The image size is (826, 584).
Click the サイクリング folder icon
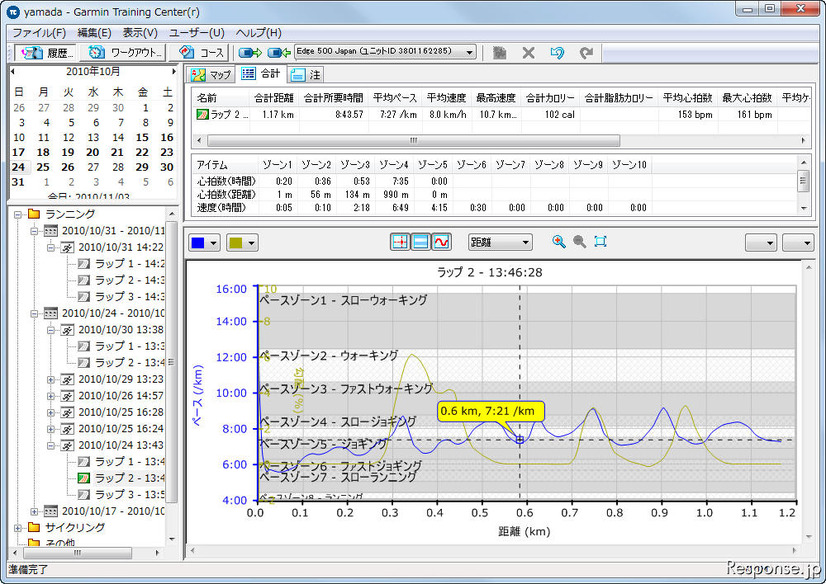click(34, 527)
